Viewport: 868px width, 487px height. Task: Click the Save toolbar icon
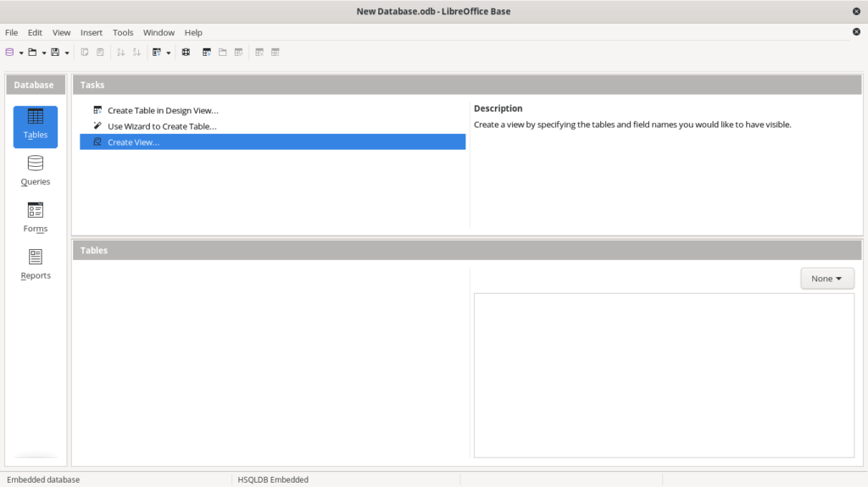[x=55, y=53]
